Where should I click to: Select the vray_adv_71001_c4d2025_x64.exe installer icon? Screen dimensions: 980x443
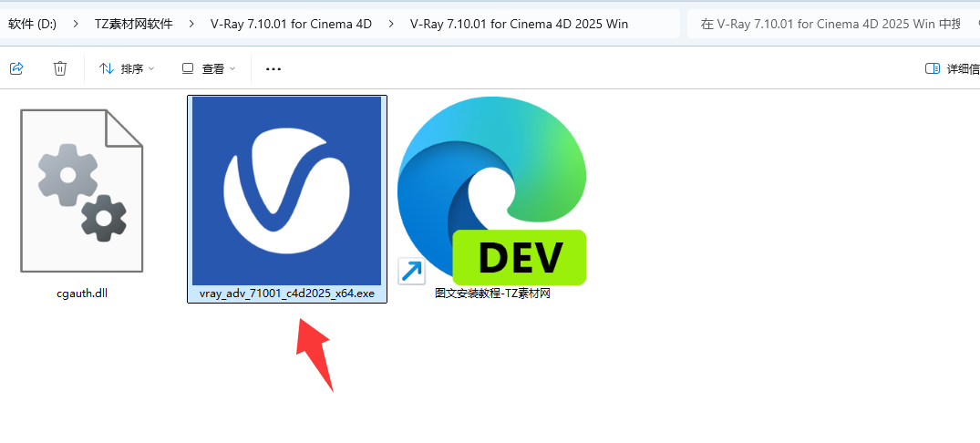pyautogui.click(x=287, y=191)
